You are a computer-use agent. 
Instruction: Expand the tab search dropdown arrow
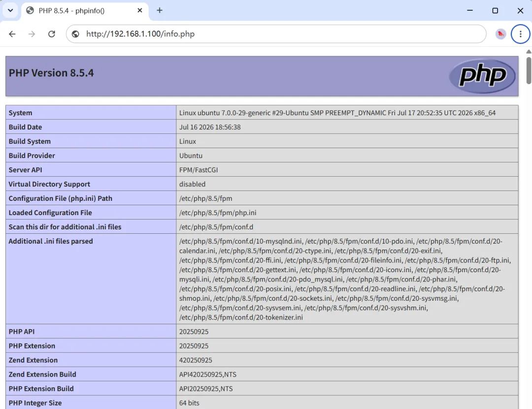click(x=10, y=10)
